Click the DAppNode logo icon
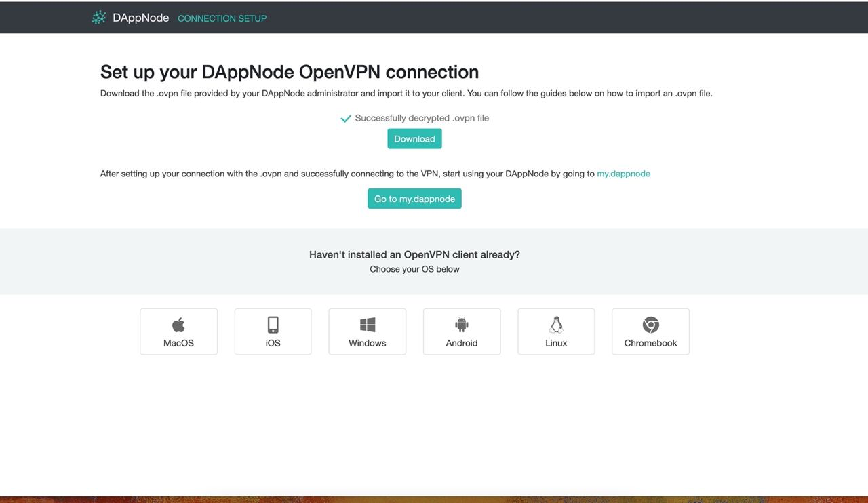The height and width of the screenshot is (503, 868). (x=99, y=18)
